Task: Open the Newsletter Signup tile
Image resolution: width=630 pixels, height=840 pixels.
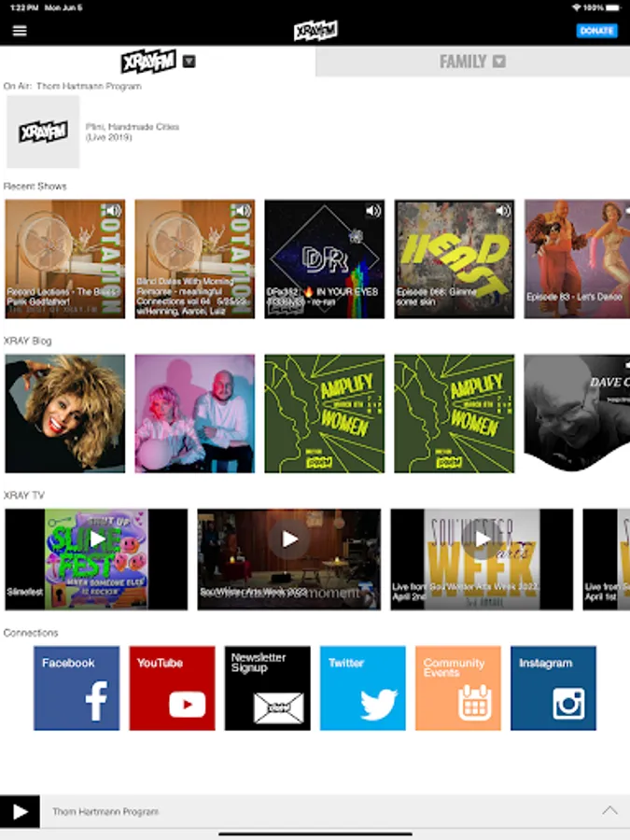Action: pos(267,688)
